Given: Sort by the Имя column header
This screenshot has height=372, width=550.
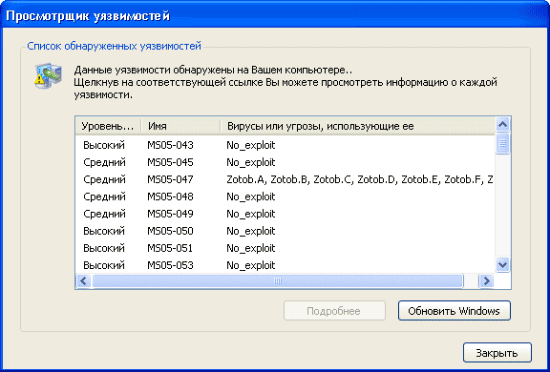Looking at the screenshot, I should (x=180, y=126).
